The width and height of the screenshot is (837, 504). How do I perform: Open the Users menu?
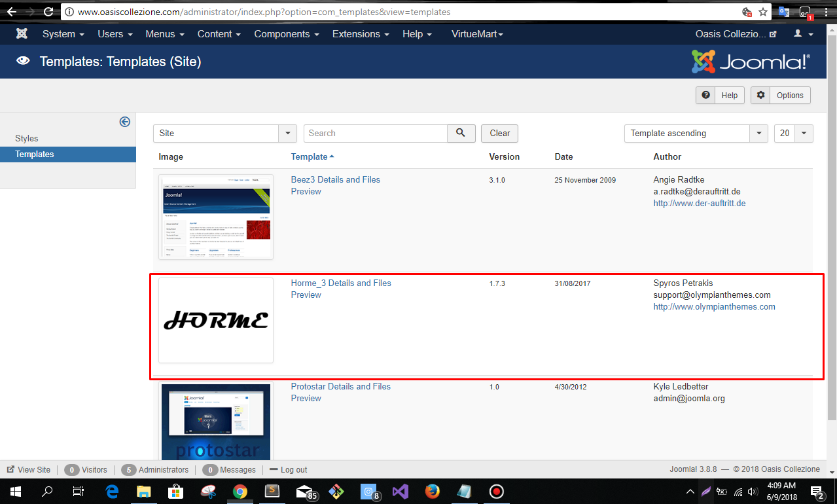[115, 34]
